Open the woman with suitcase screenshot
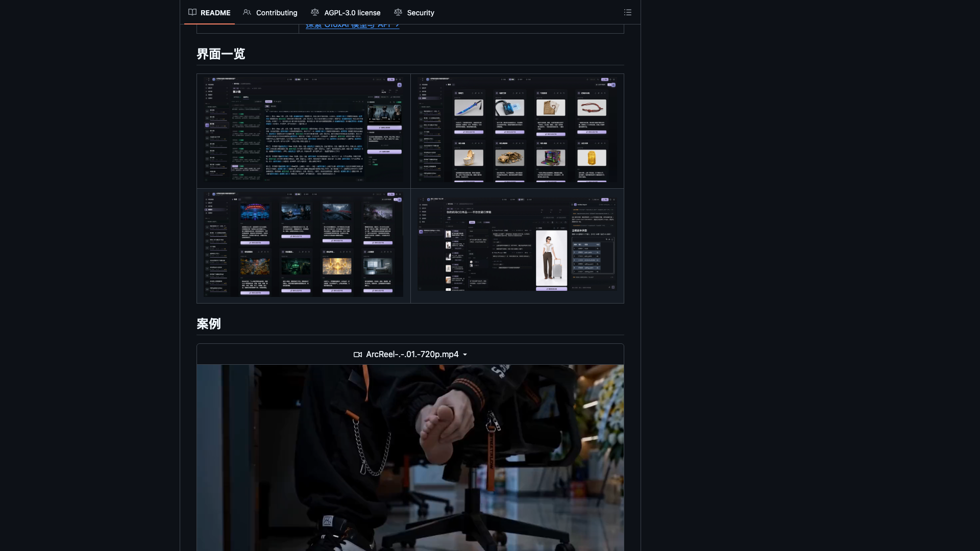Screen dimensions: 980x551 coord(517,245)
